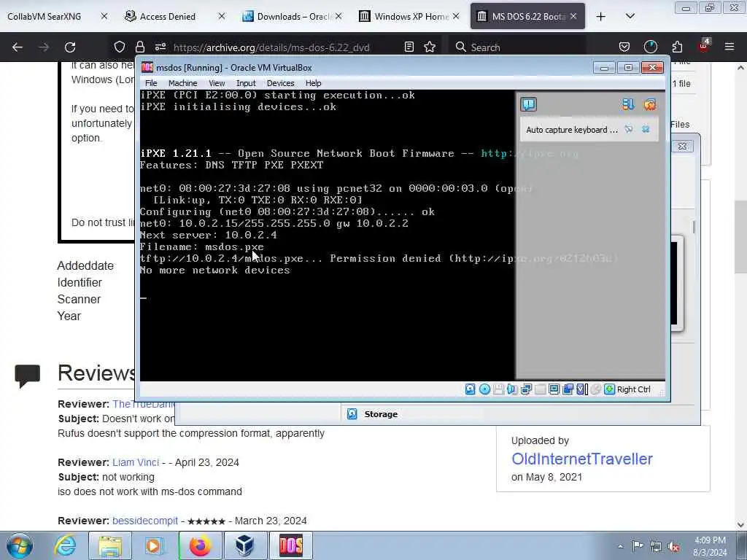Viewport: 747px width, 560px height.
Task: Go back in Firefox history
Action: 18,47
